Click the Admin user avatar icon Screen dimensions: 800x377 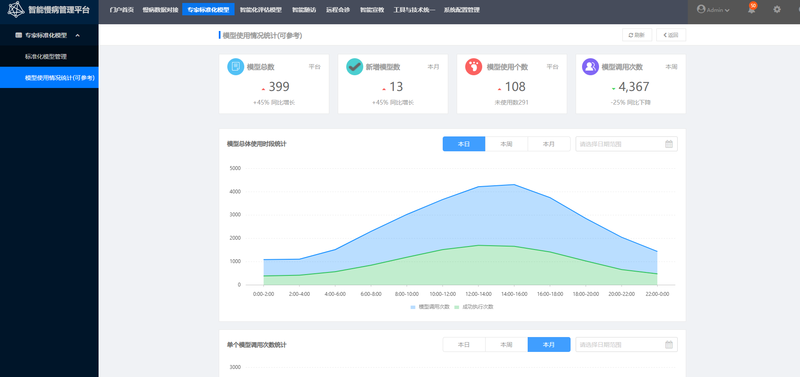(701, 9)
